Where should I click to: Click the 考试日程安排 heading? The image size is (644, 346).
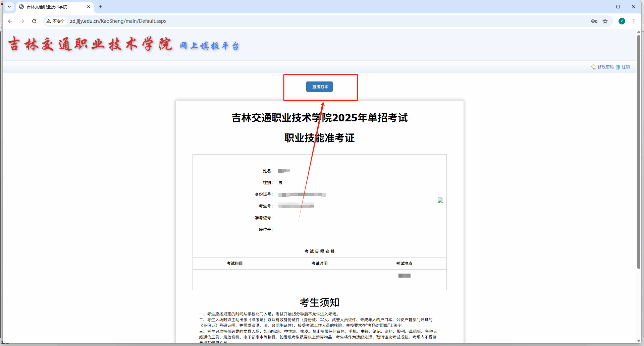(319, 251)
